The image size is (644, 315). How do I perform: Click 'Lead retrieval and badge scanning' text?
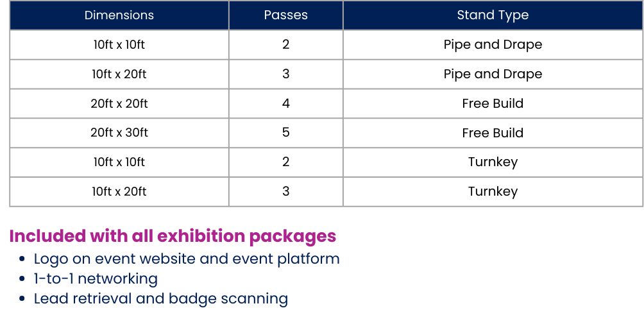pyautogui.click(x=160, y=299)
